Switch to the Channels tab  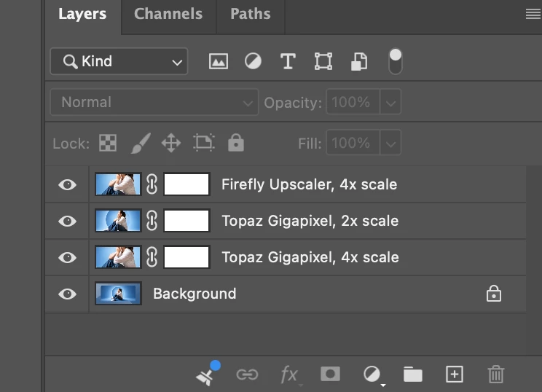(168, 14)
